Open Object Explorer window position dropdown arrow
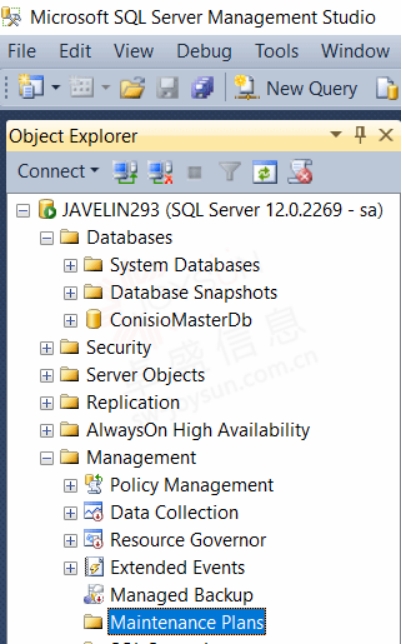The image size is (402, 644). (x=336, y=134)
